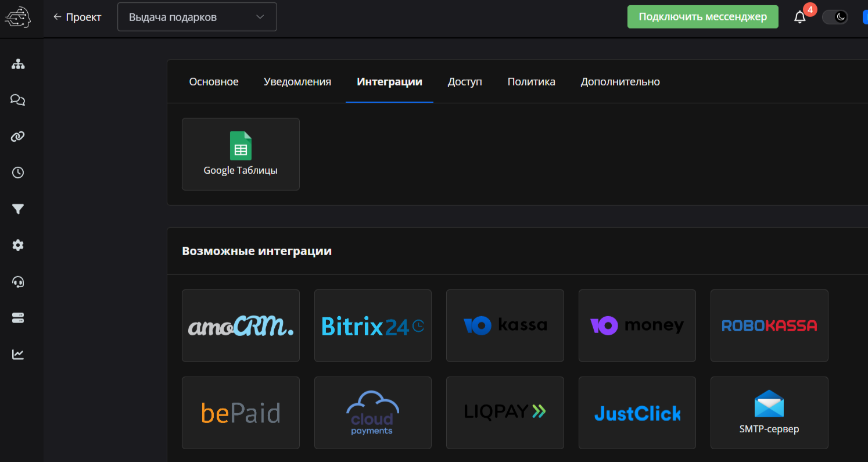Screen dimensions: 868x462
Task: Open the Доступ tab
Action: coord(465,82)
